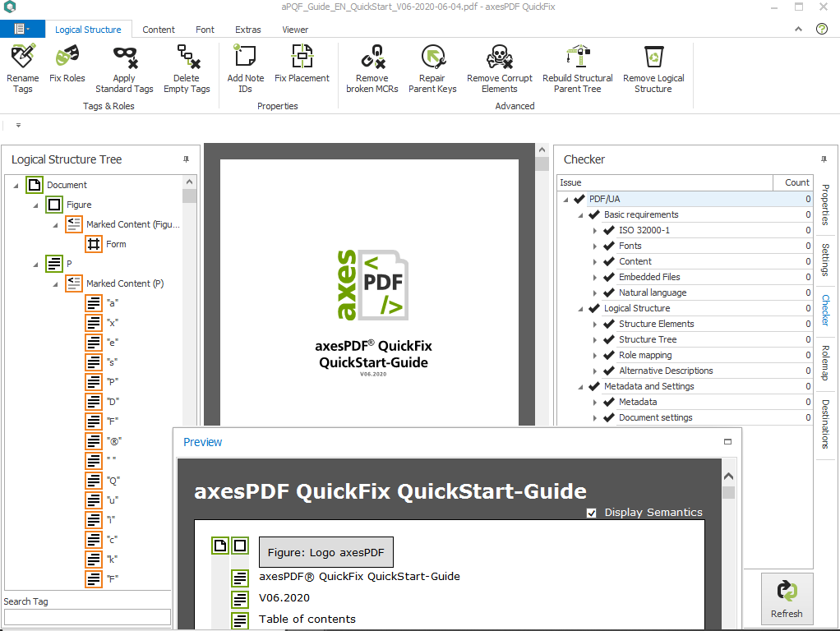
Task: Switch to the Logical Structure ribbon tab
Action: 88,30
